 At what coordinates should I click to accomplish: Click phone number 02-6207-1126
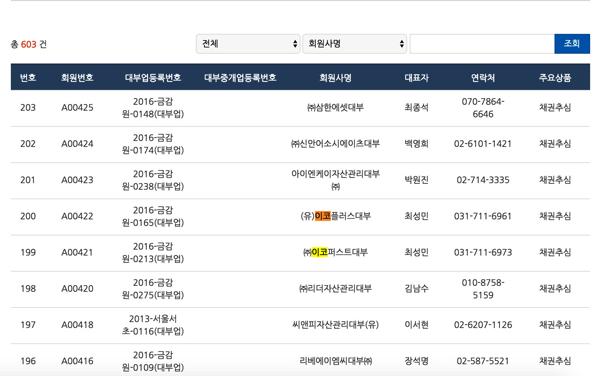click(x=483, y=325)
